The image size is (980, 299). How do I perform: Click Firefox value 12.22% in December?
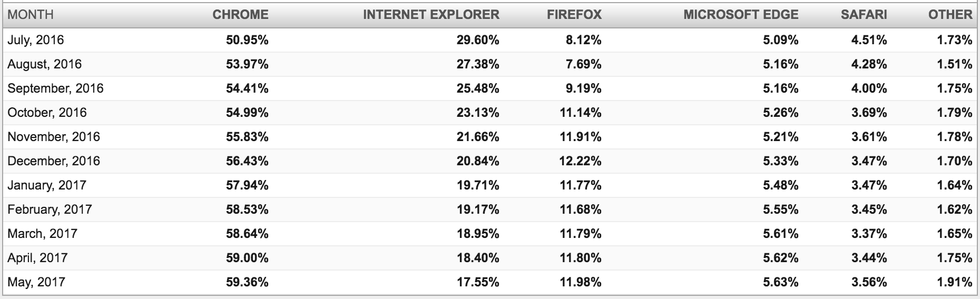(581, 161)
